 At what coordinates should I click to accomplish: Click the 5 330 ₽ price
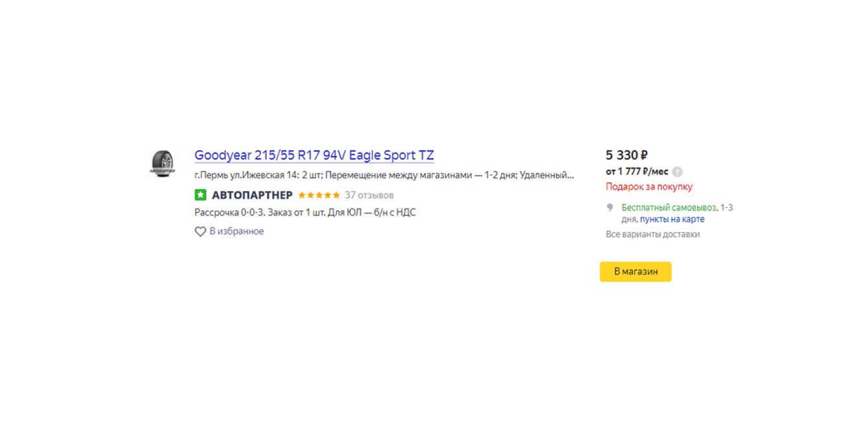(626, 155)
